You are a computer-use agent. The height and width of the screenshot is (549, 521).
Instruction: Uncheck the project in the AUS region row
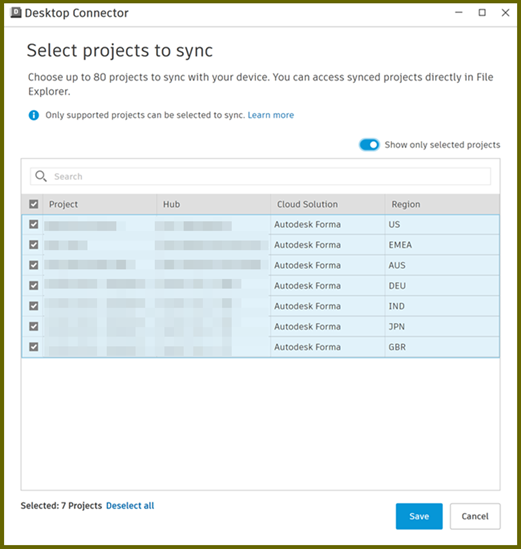pos(34,265)
